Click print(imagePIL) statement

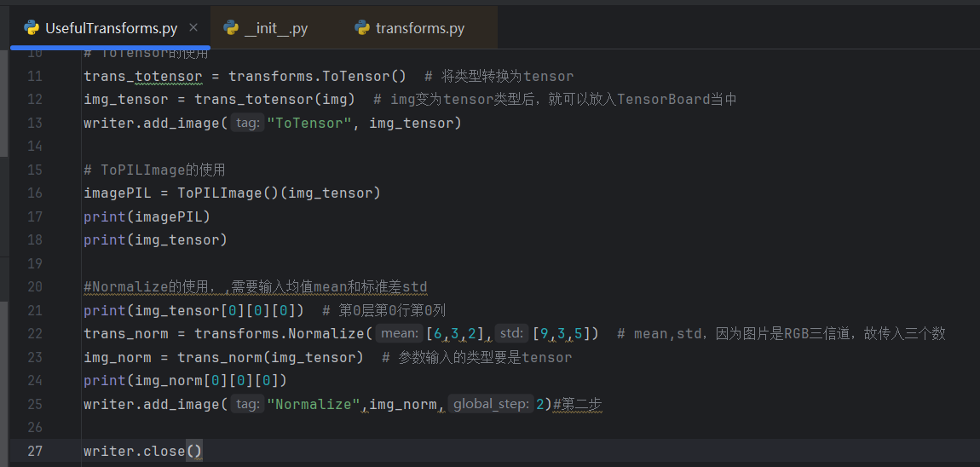(147, 217)
